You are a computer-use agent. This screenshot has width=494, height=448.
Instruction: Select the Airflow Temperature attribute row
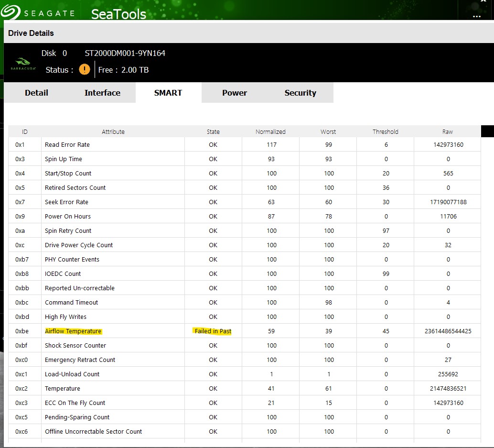[73, 331]
